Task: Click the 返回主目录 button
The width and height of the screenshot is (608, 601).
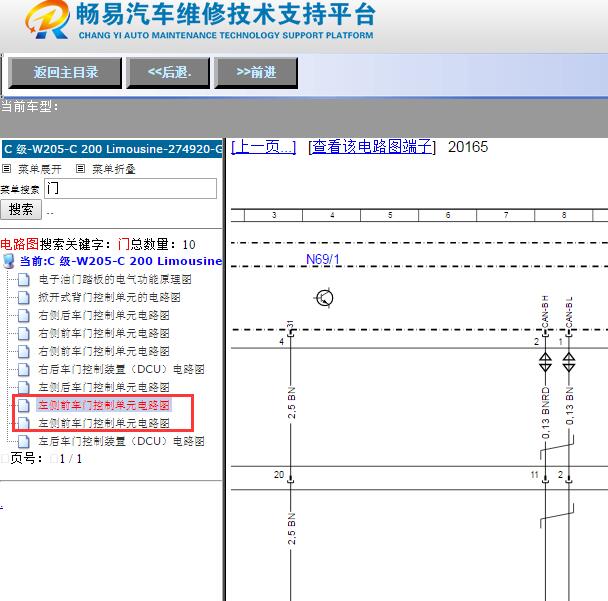Action: click(x=65, y=73)
